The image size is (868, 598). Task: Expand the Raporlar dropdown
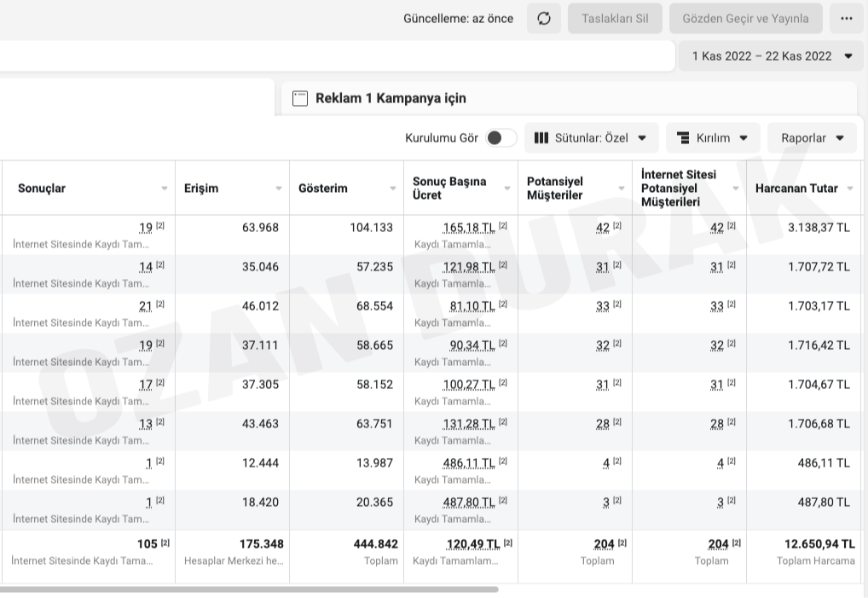pyautogui.click(x=812, y=137)
